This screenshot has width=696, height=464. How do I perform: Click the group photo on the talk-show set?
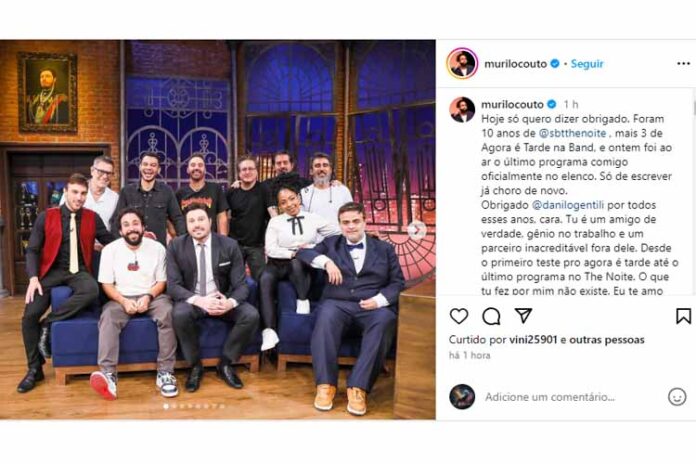pyautogui.click(x=218, y=230)
